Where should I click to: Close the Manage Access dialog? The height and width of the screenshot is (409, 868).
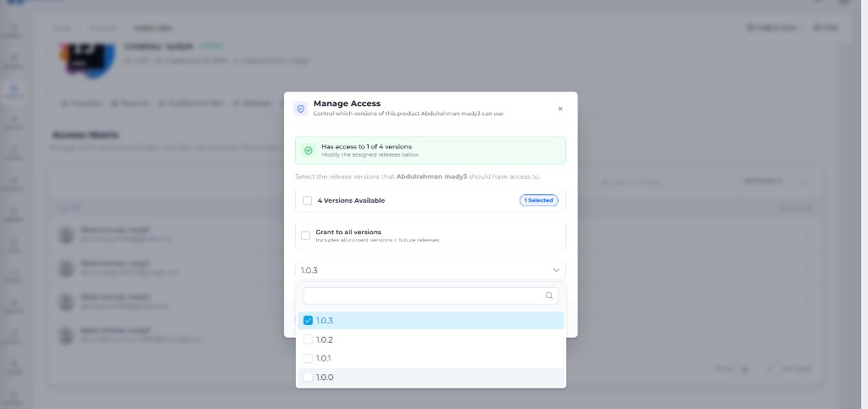click(x=560, y=109)
